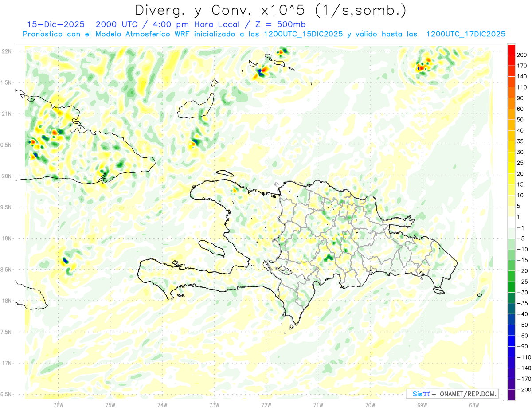This screenshot has width=532, height=411.
Task: Click the '60' color scale value
Action: [521, 109]
